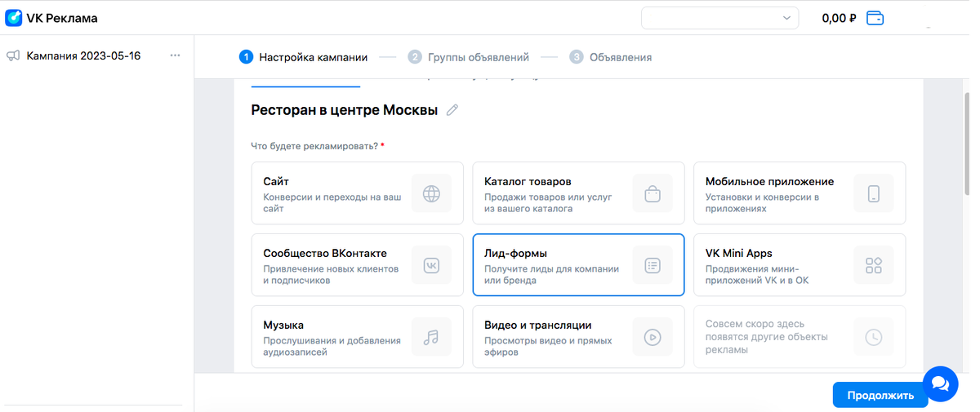Click the phone icon in Мобильное приложение
The width and height of the screenshot is (980, 412).
tap(874, 193)
